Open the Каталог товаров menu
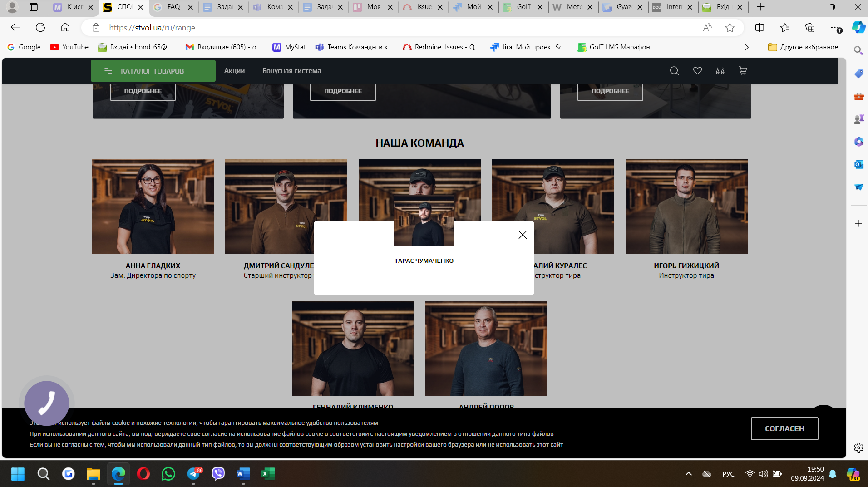 click(153, 71)
